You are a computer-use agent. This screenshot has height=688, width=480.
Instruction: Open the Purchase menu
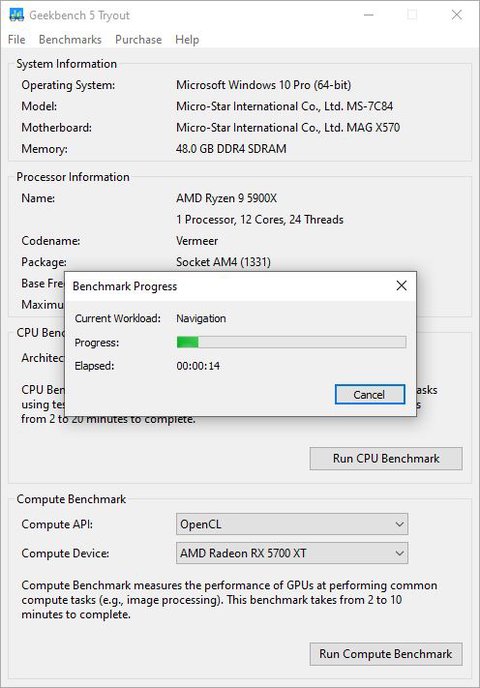pos(138,39)
